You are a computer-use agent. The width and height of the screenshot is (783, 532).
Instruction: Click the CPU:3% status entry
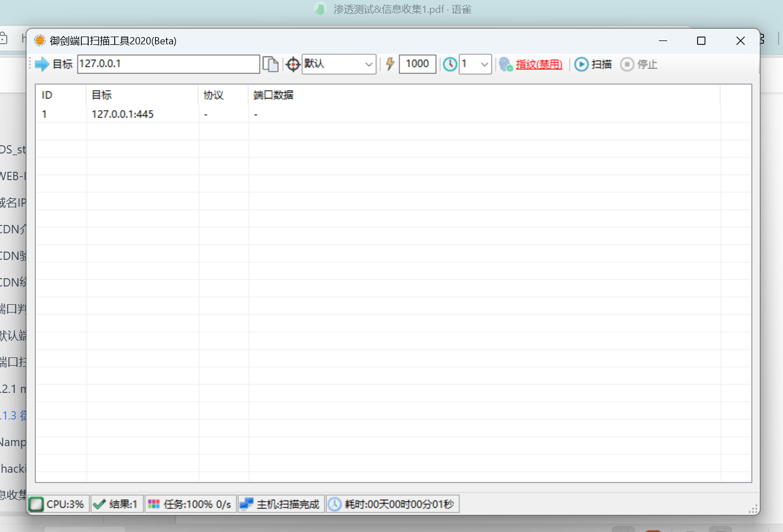pos(59,504)
